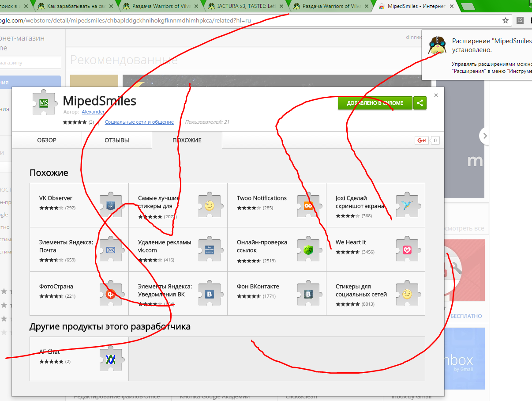Click Удаление рекламы vk.com title
The height and width of the screenshot is (401, 532).
[x=165, y=246]
